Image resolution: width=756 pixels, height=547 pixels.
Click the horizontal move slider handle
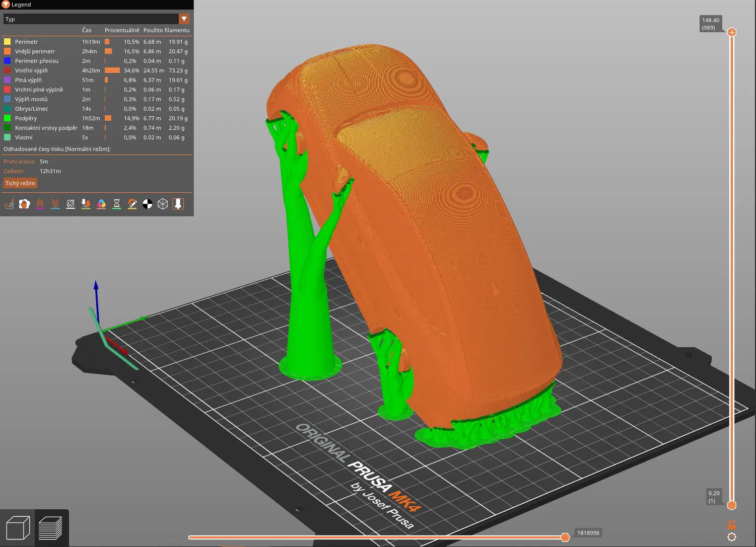pyautogui.click(x=565, y=537)
